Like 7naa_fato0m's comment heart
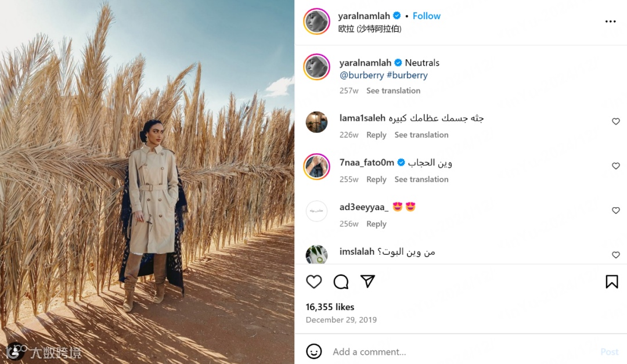 pyautogui.click(x=616, y=165)
